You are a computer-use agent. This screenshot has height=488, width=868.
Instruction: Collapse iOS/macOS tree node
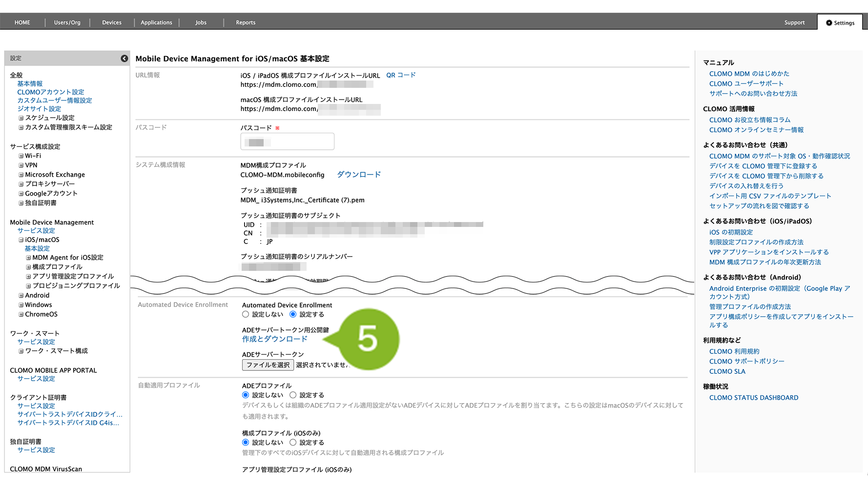pyautogui.click(x=21, y=240)
